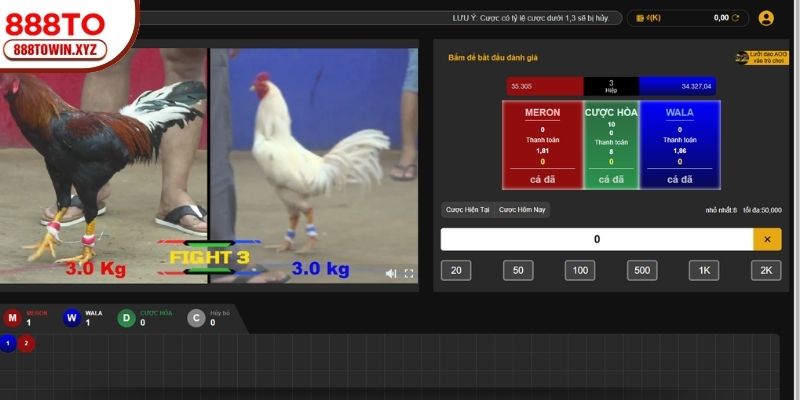800x400 pixels.
Task: Click the balance refresh icon
Action: click(736, 18)
